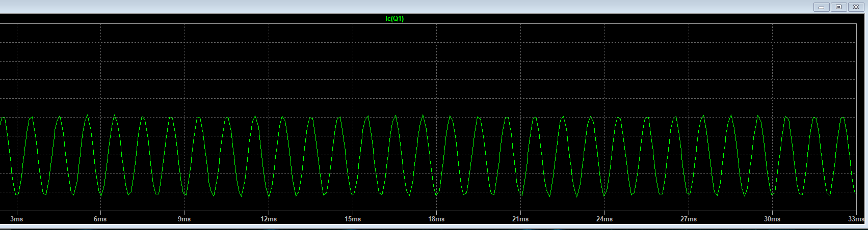
Task: Click the 27ms axis label
Action: tap(688, 219)
